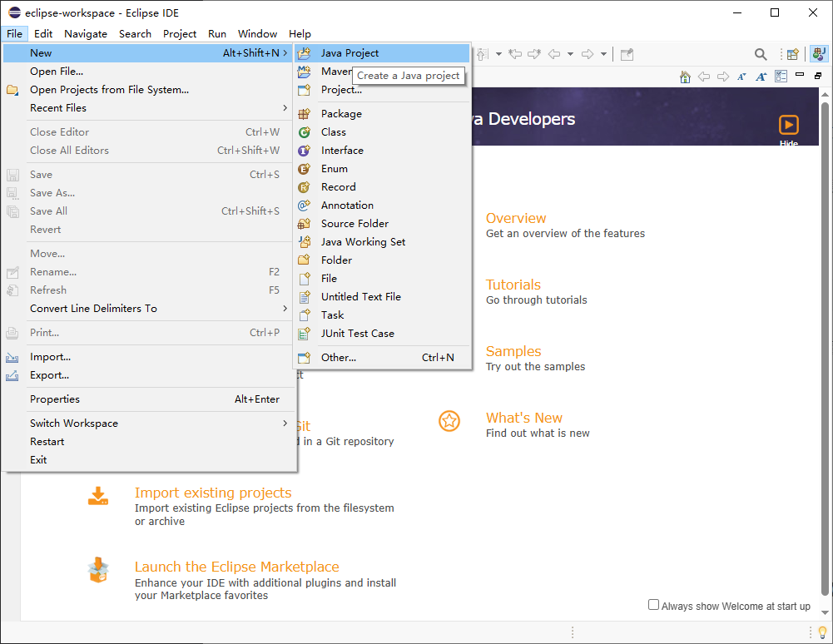Open the Overview link
This screenshot has width=833, height=644.
tap(516, 218)
